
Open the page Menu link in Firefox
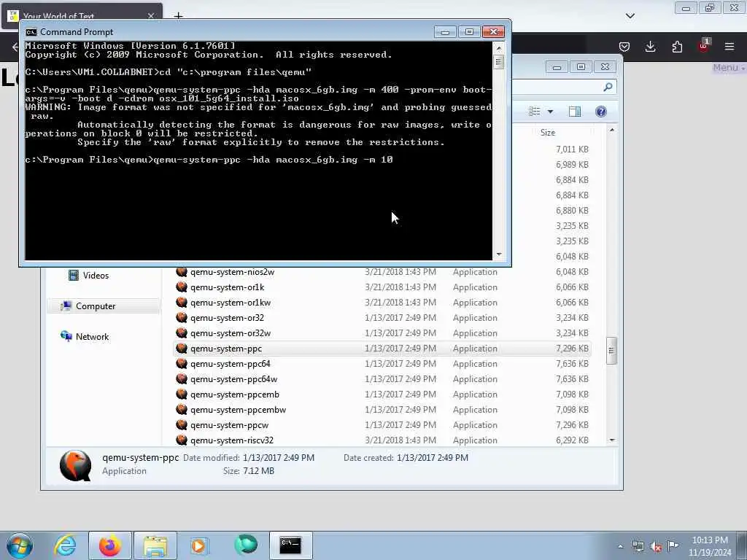tap(728, 67)
